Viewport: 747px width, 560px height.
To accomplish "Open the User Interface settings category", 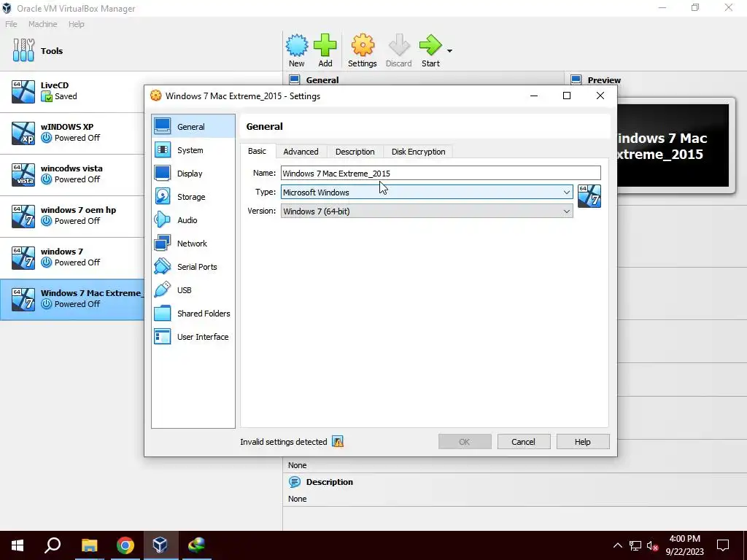I will [x=193, y=337].
